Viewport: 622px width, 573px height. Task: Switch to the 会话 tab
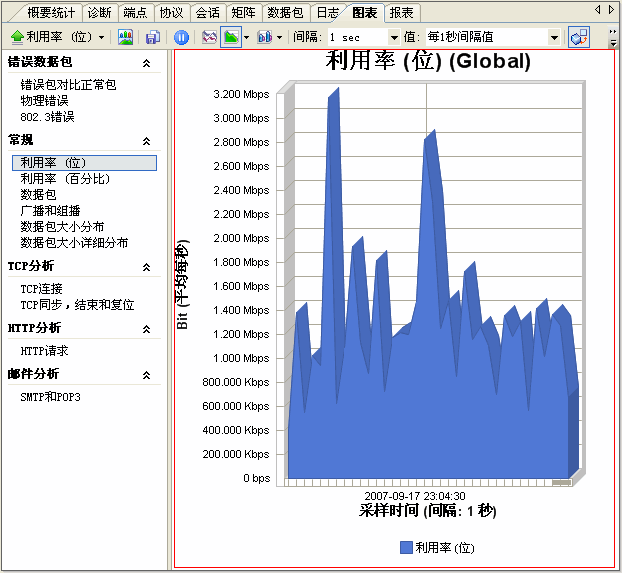207,13
